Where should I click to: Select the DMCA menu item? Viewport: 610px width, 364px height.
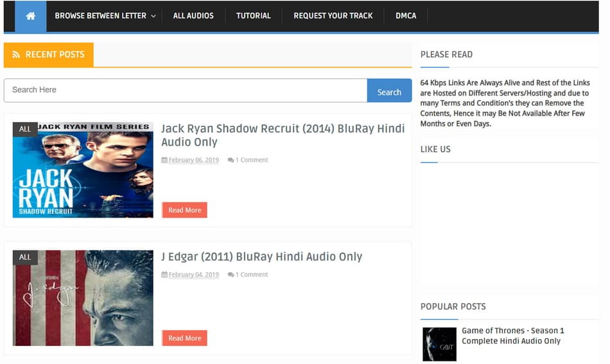pos(406,16)
